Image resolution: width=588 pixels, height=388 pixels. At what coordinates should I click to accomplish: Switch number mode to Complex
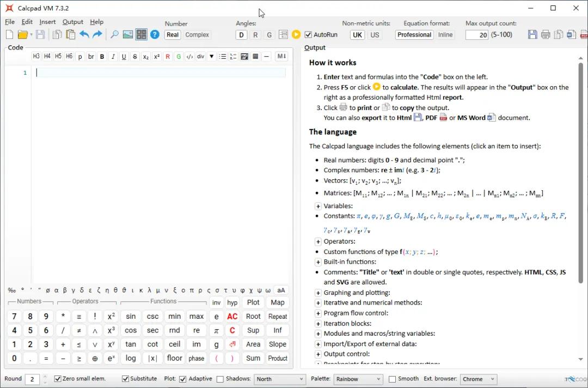(197, 35)
